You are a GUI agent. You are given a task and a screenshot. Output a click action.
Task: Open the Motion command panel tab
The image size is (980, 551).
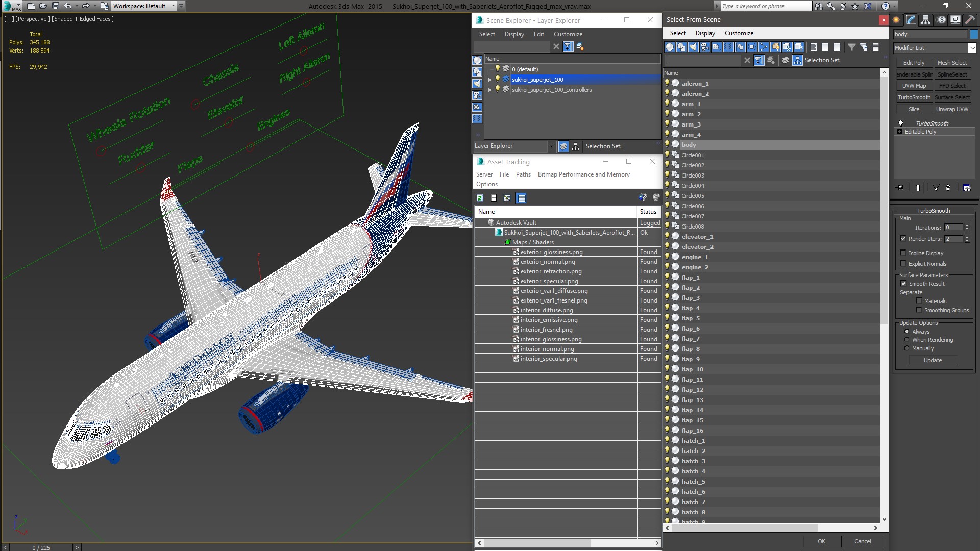coord(942,20)
